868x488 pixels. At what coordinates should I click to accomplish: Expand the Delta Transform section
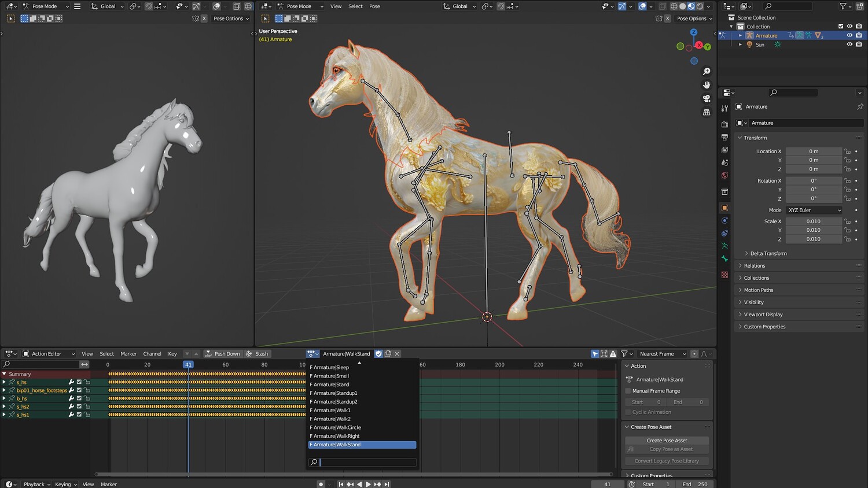768,253
